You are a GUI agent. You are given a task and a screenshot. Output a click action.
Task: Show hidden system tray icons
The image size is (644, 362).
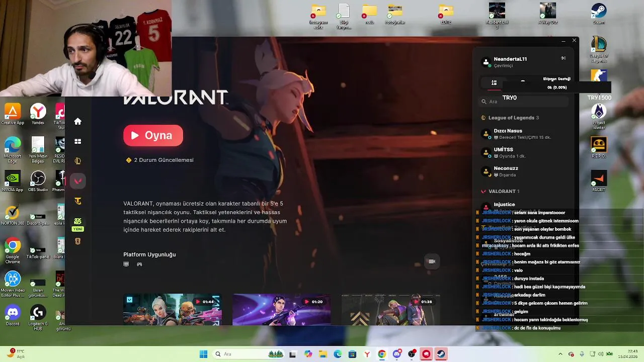(x=560, y=354)
